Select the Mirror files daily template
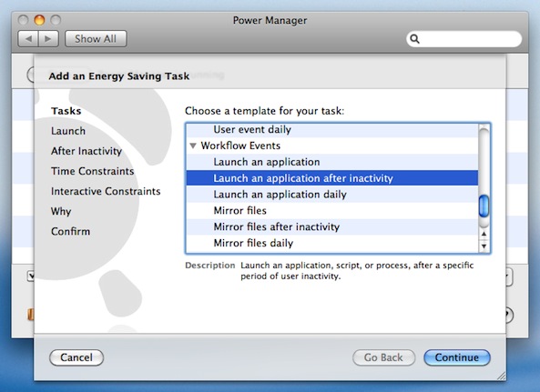This screenshot has height=392, width=540. click(332, 243)
